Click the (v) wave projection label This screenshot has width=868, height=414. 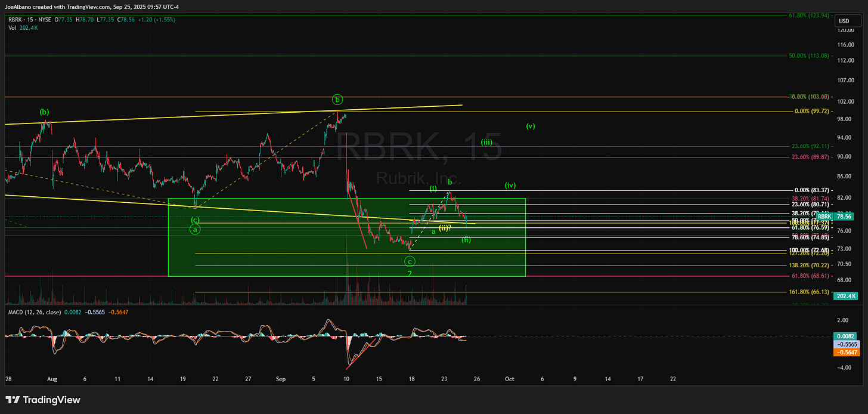click(x=531, y=126)
